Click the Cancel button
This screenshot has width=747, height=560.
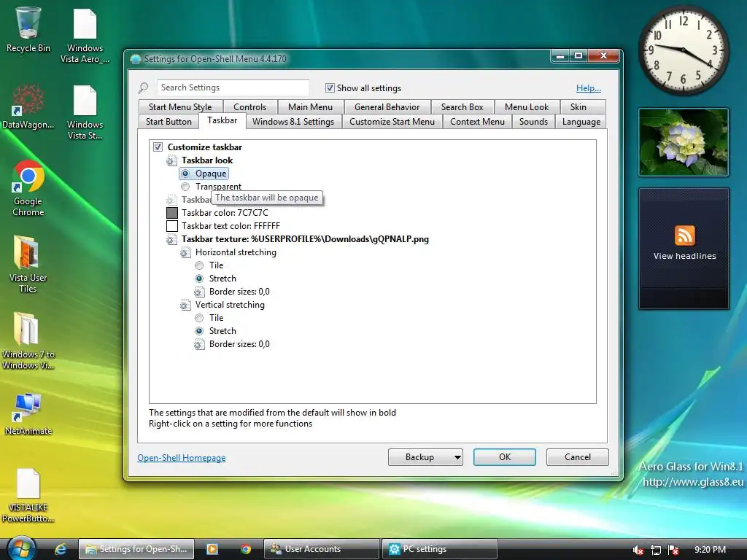tap(578, 457)
